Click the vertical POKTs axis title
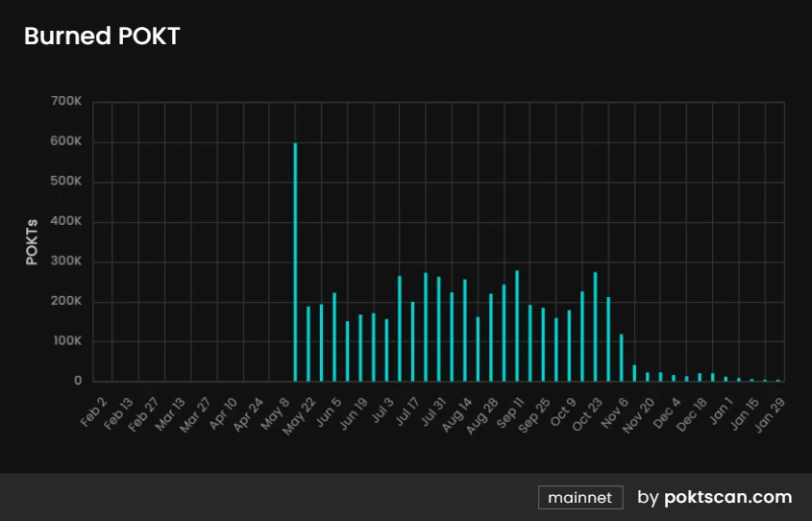The image size is (812, 521). (32, 241)
